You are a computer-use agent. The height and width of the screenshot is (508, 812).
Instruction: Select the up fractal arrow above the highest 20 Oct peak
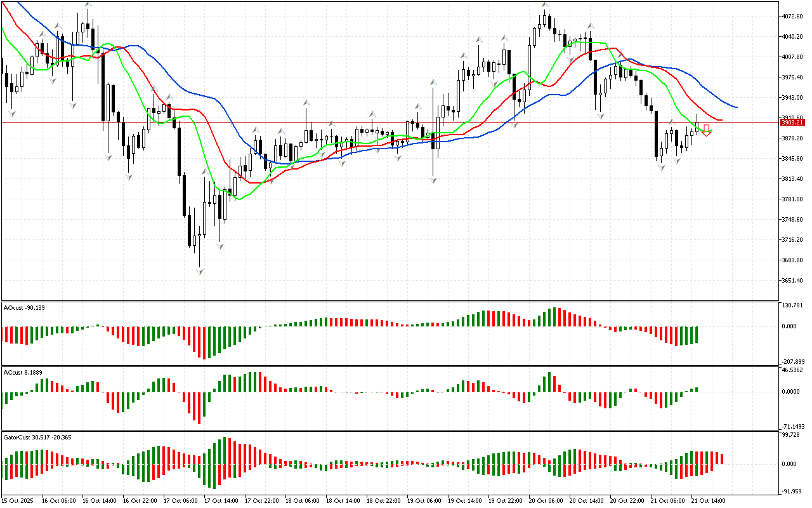(x=545, y=5)
